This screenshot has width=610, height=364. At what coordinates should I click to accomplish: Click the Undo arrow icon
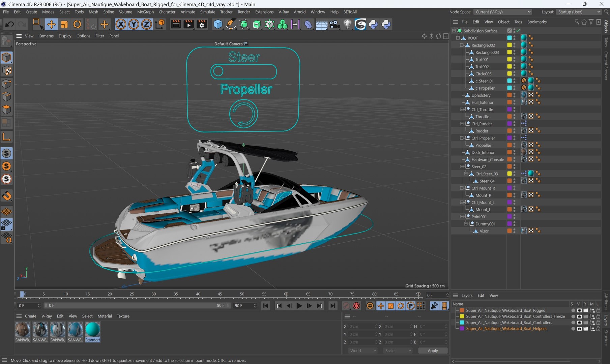9,24
